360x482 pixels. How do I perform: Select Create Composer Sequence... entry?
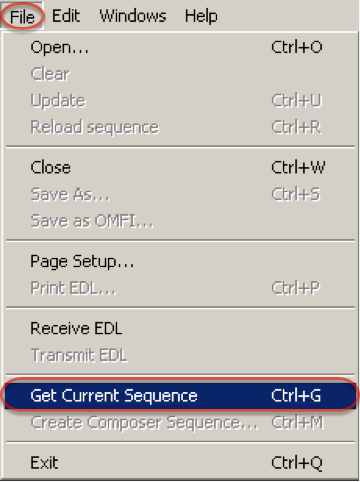180,423
